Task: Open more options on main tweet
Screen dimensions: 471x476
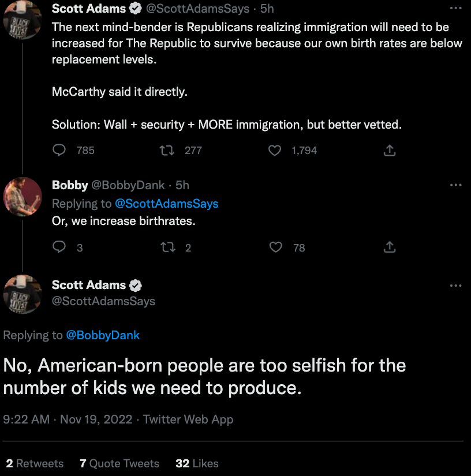Action: tap(455, 286)
